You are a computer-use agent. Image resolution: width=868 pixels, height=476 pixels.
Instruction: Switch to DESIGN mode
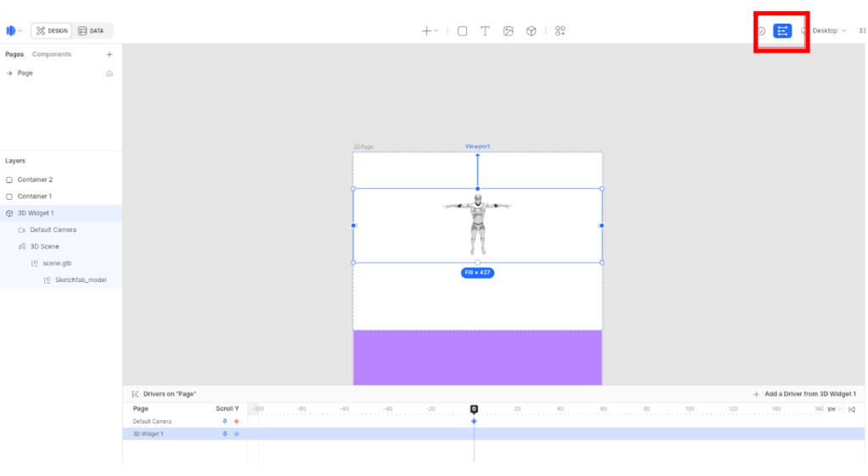click(x=52, y=30)
